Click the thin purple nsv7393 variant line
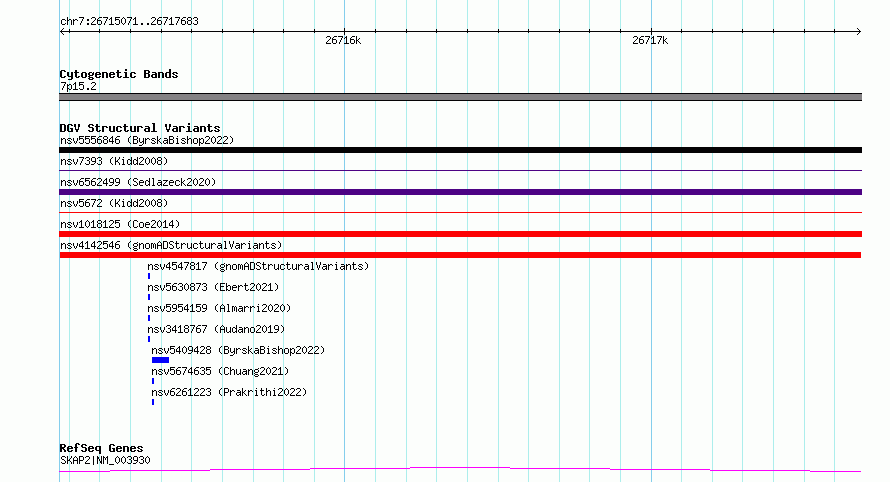 click(460, 170)
